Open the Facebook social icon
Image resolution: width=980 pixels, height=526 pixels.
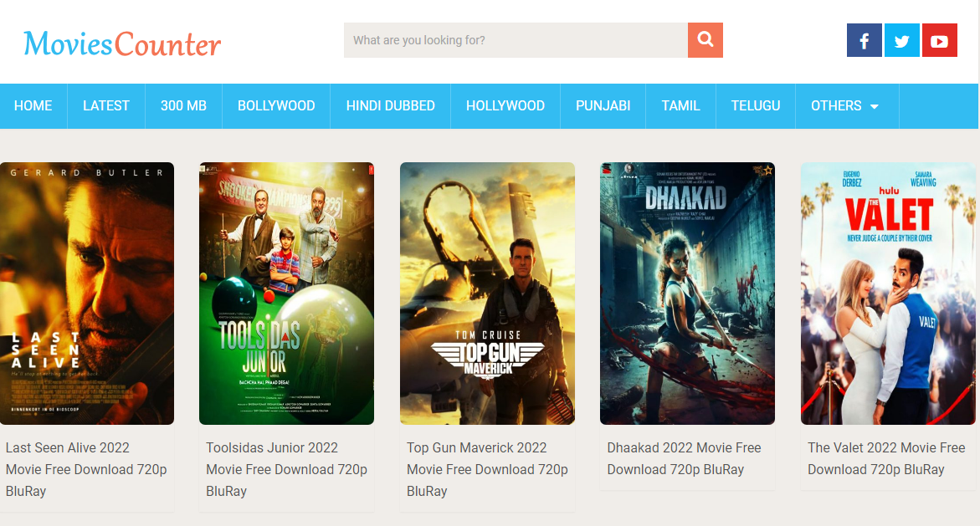865,41
